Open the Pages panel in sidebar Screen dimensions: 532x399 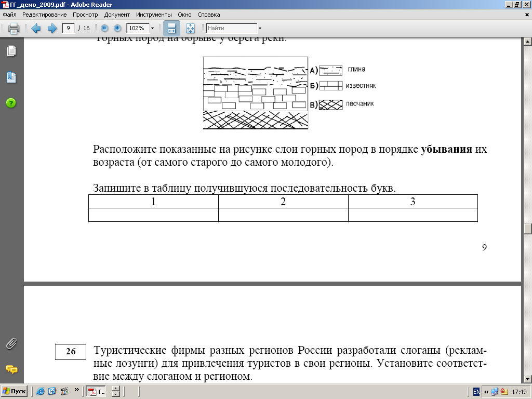(x=11, y=51)
